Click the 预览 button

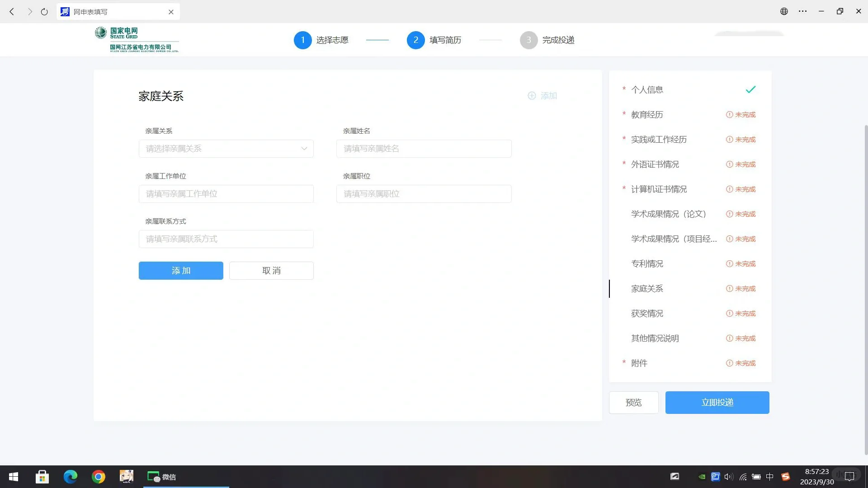coord(633,403)
